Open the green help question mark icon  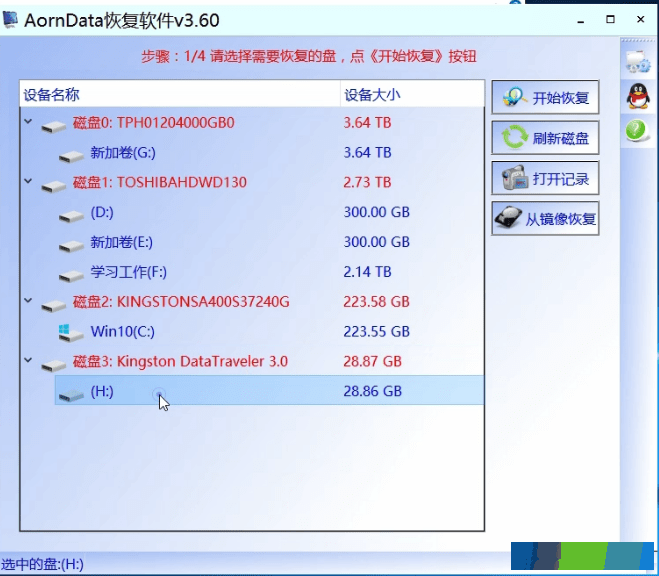(637, 130)
